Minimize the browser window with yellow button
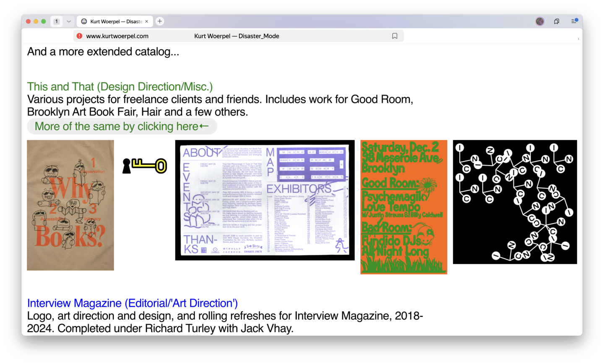 [x=36, y=21]
